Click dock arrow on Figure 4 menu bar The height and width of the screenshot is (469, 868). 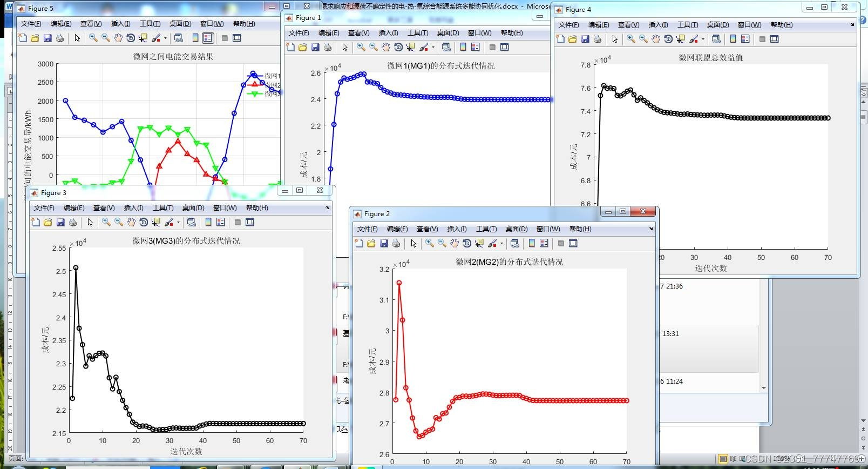[x=852, y=24]
